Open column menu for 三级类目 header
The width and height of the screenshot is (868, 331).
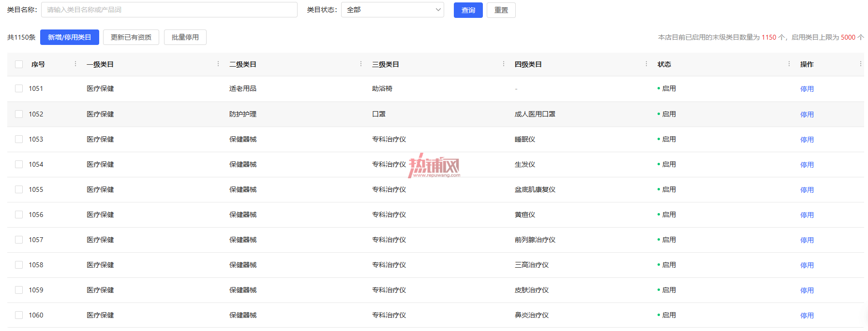point(504,64)
